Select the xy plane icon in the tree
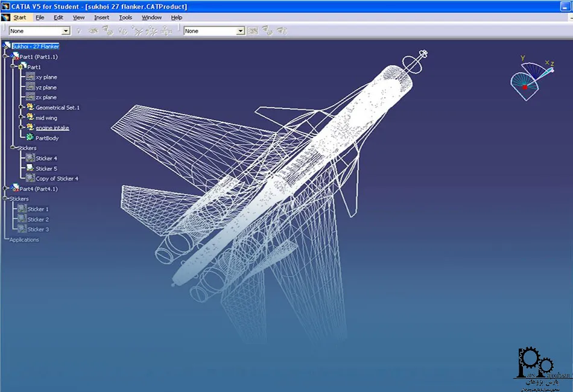573x392 pixels. tap(30, 77)
